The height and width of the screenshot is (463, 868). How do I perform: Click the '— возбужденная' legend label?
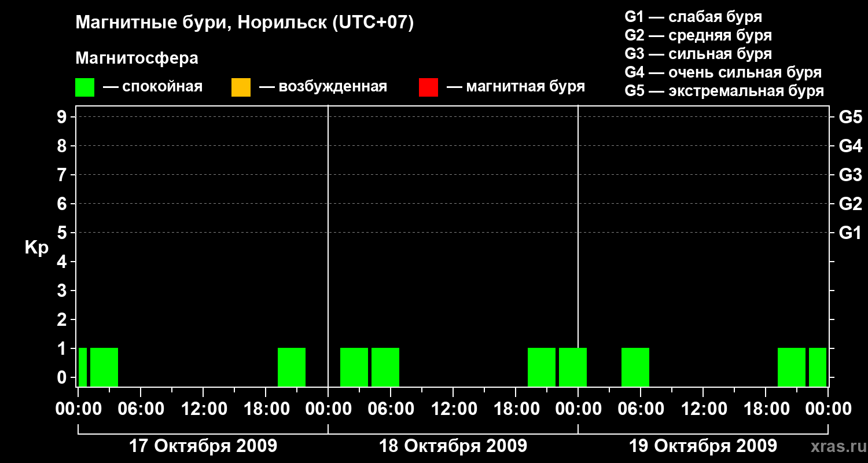point(323,87)
